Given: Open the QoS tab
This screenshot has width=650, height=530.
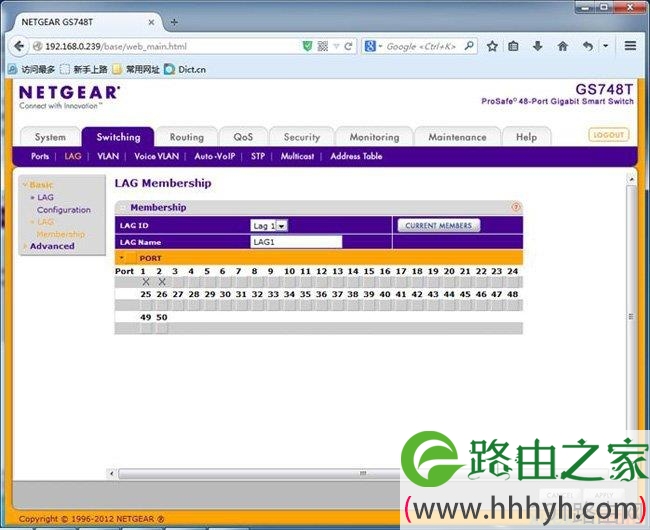Looking at the screenshot, I should pyautogui.click(x=243, y=137).
